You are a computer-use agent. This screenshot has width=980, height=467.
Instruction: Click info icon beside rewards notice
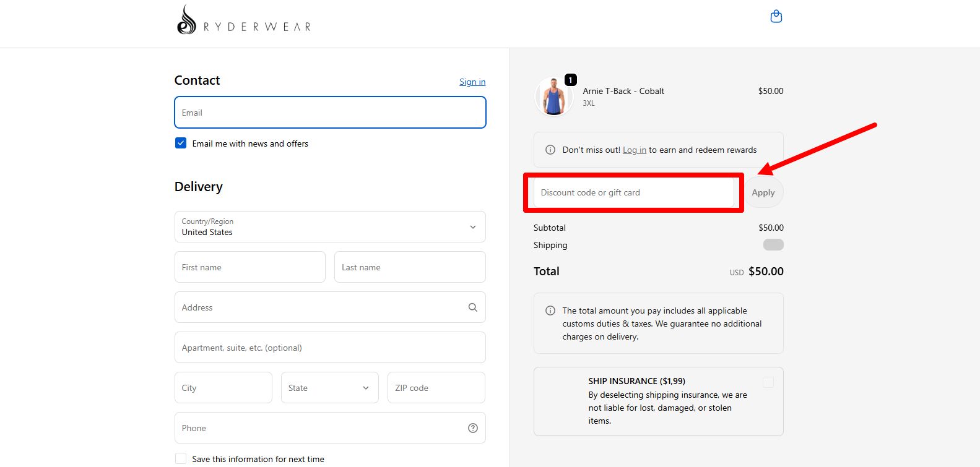pos(550,150)
